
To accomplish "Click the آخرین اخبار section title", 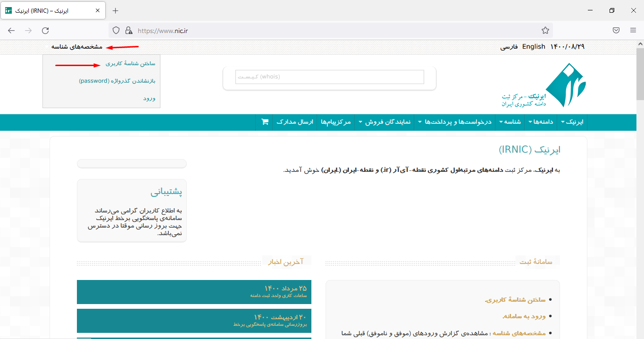I will 286,262.
